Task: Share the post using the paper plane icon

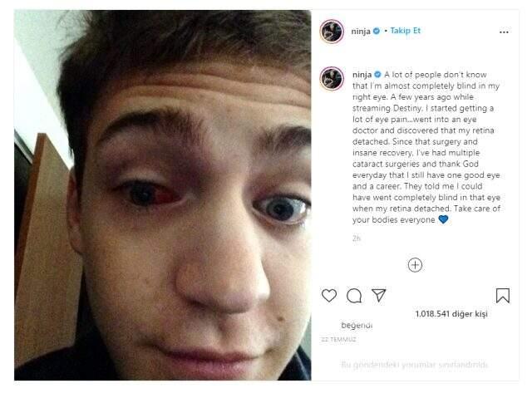Action: coord(379,295)
